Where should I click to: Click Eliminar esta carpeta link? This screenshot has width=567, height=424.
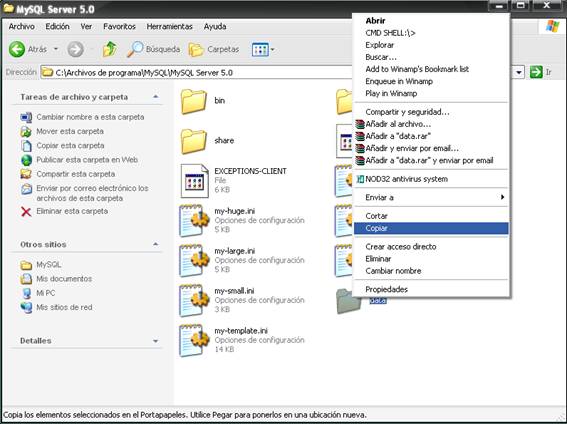[72, 211]
